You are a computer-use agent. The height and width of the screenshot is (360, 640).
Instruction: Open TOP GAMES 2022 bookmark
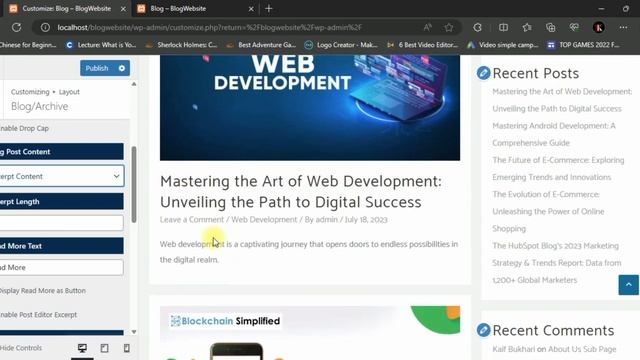point(584,45)
